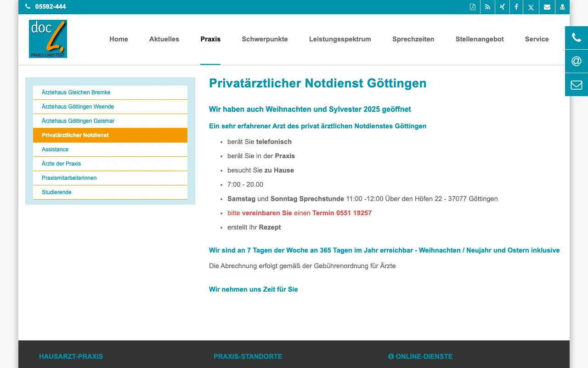The width and height of the screenshot is (588, 368).
Task: Click the phone icon next to 05592-444
Action: (x=28, y=7)
